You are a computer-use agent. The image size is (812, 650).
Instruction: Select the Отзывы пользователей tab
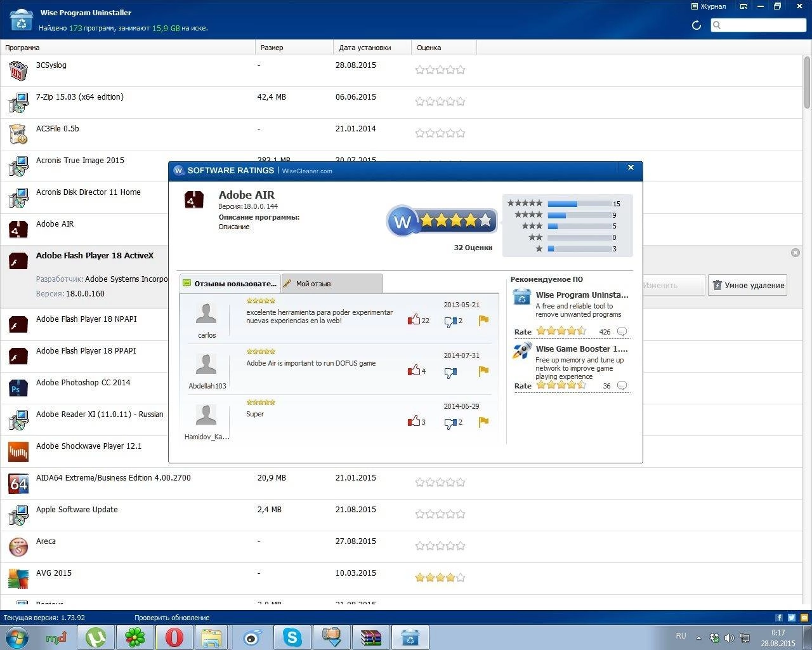point(230,284)
